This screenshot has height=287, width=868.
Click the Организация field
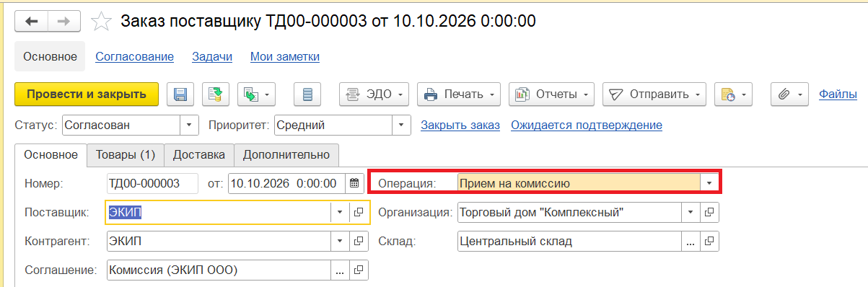pos(570,212)
